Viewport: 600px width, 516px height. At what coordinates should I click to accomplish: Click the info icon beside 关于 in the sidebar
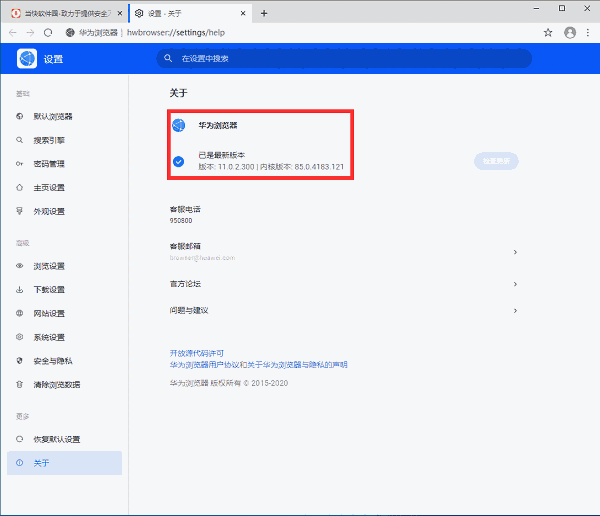pyautogui.click(x=20, y=463)
